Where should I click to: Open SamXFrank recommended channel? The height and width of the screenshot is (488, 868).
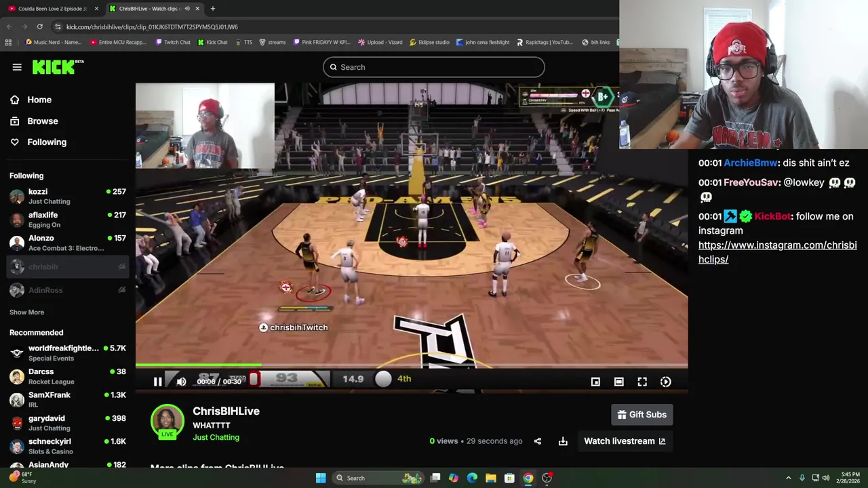tap(68, 399)
